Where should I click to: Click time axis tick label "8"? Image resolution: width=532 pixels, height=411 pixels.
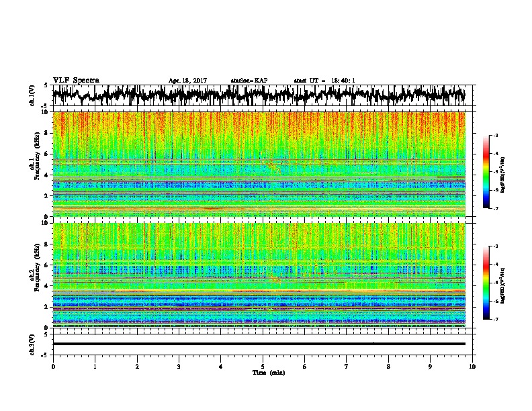tap(388, 367)
